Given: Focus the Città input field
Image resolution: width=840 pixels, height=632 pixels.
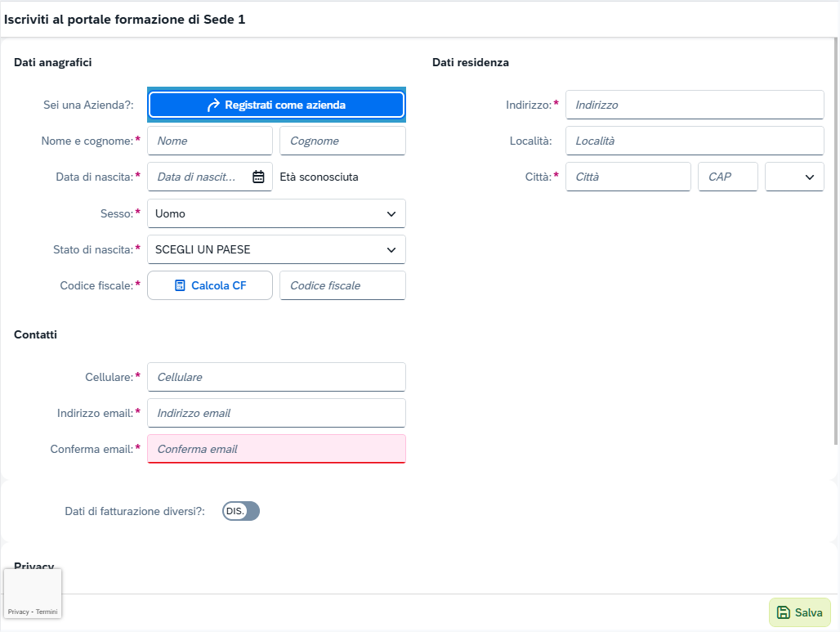Looking at the screenshot, I should 628,177.
